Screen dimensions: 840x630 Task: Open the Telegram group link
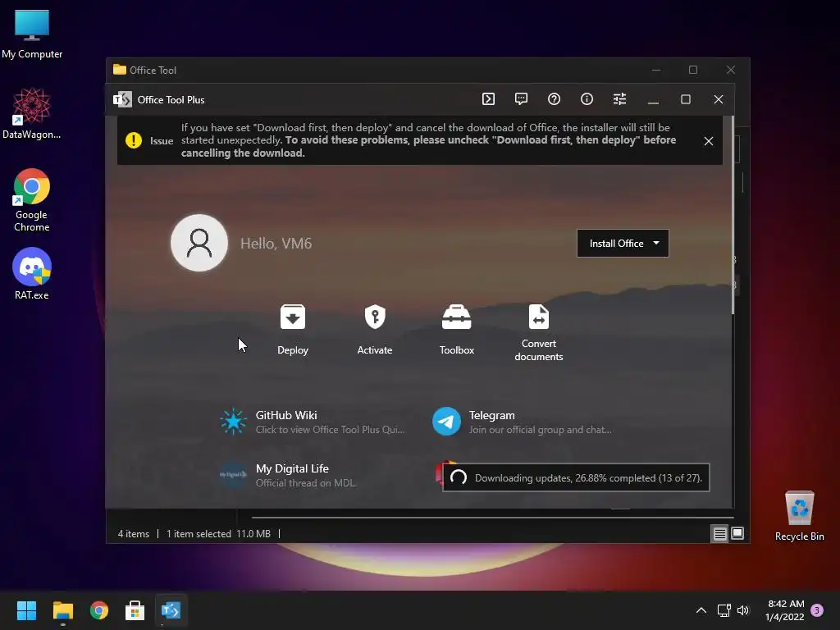523,422
